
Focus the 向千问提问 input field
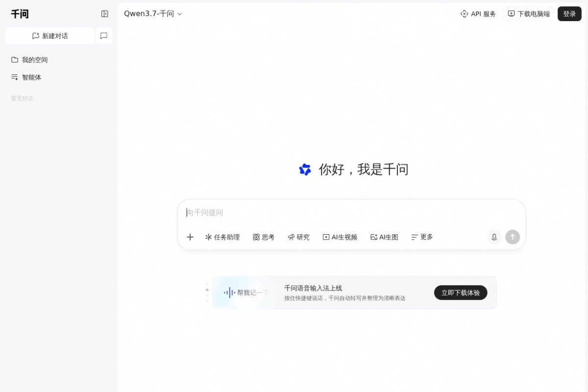point(351,213)
